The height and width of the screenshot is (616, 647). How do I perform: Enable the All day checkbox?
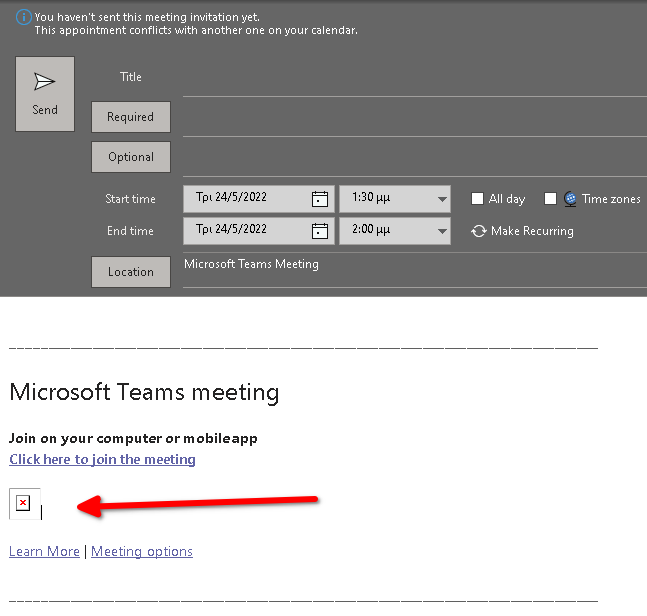click(x=477, y=198)
